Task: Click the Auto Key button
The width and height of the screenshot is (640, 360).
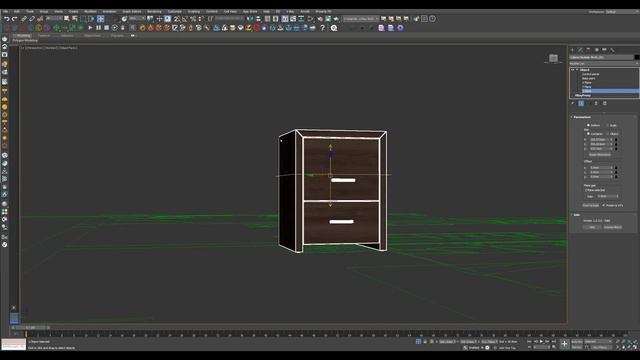Action: point(577,341)
